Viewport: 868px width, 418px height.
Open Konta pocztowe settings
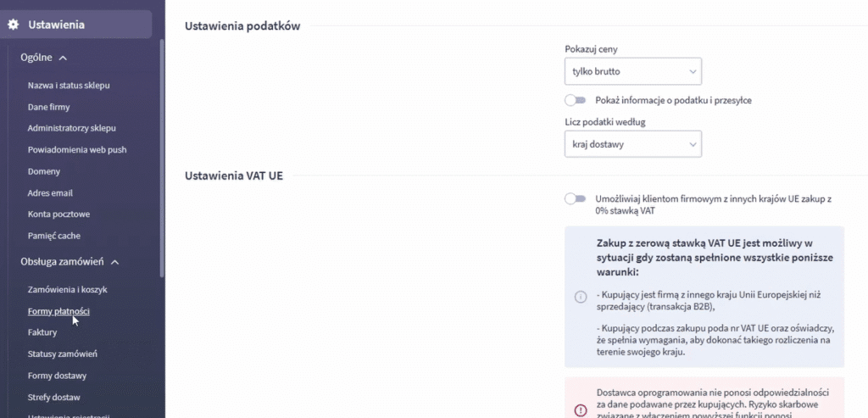tap(58, 215)
